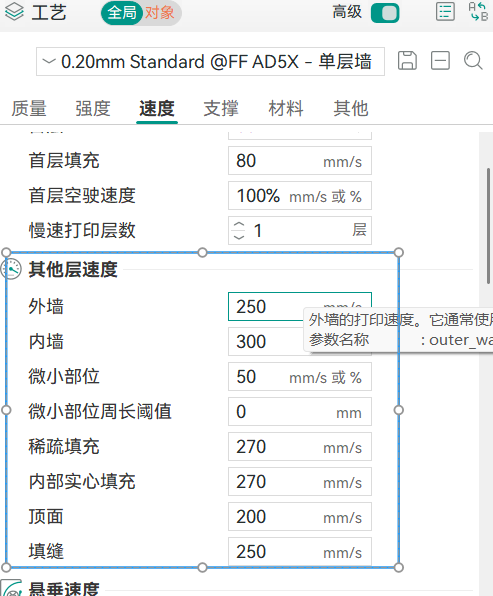Open the settings search magnifier icon
Viewport: 493px width, 596px height.
(473, 61)
